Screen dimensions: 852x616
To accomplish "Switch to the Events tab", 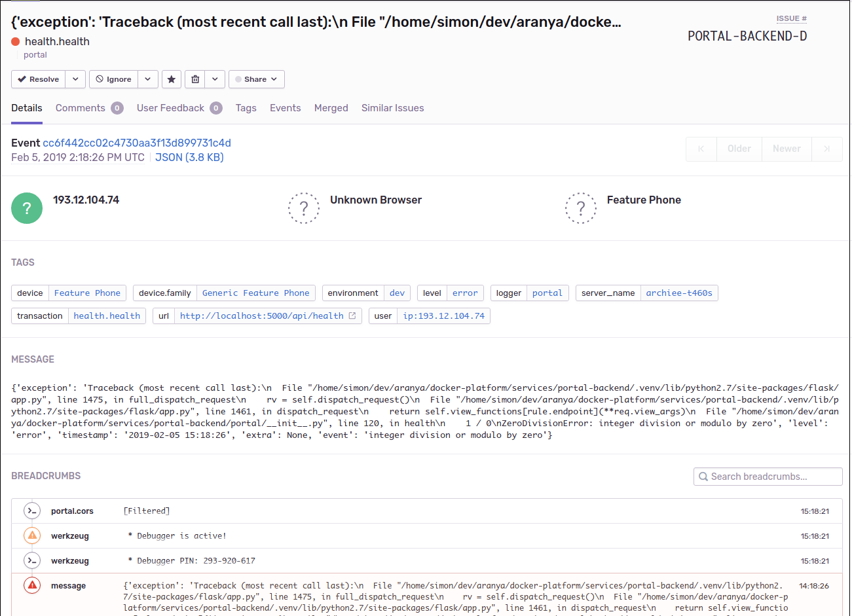I will (x=285, y=108).
